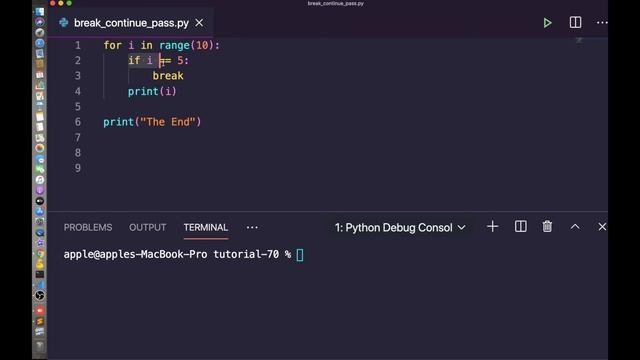
Task: Click macOS green fullscreen window button
Action: point(69,3)
